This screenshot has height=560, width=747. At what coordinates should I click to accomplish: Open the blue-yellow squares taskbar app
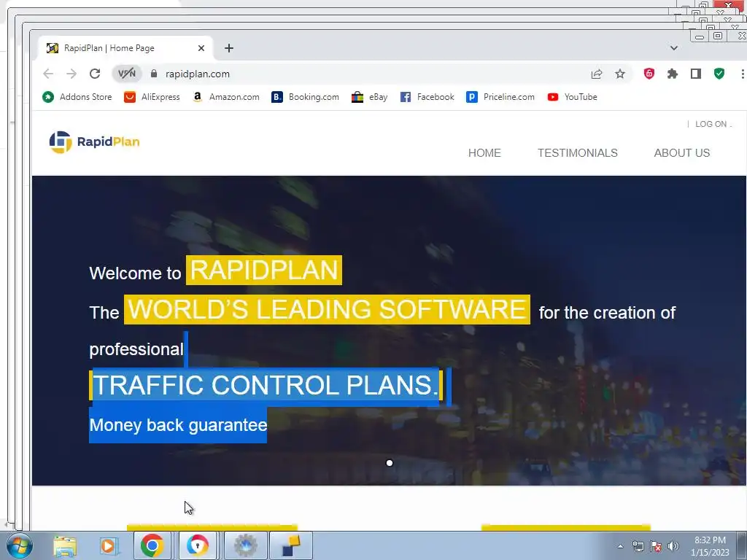click(x=291, y=545)
